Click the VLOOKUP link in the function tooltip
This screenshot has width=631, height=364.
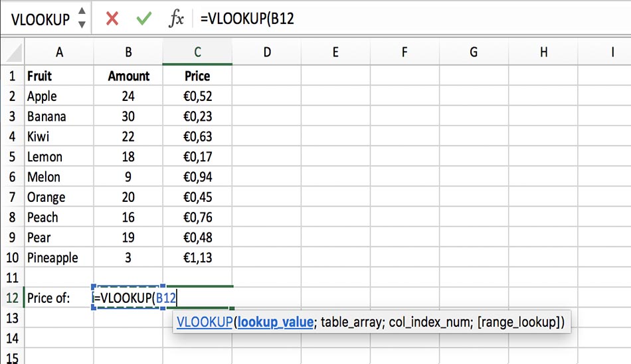click(x=205, y=321)
